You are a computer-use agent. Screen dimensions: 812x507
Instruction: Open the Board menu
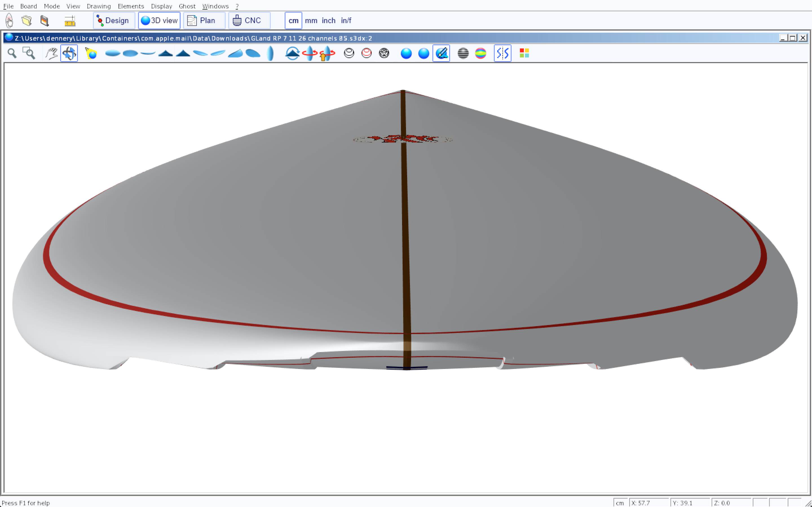click(x=28, y=6)
